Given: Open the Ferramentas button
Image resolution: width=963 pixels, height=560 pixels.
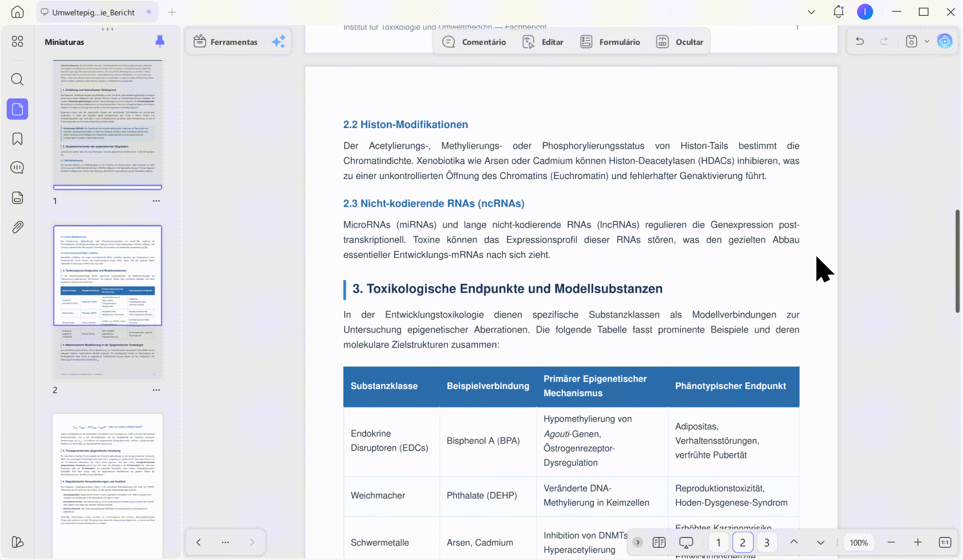Looking at the screenshot, I should point(225,42).
